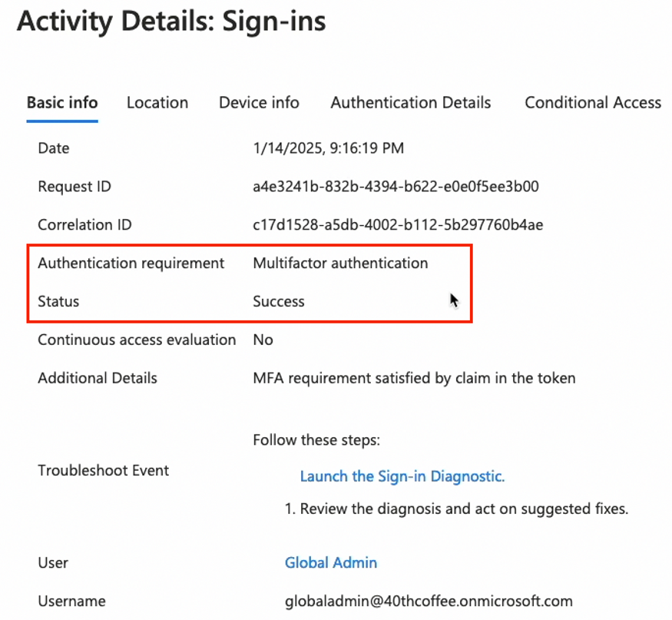Select the Authentication Details tab
The image size is (672, 620).
click(410, 102)
